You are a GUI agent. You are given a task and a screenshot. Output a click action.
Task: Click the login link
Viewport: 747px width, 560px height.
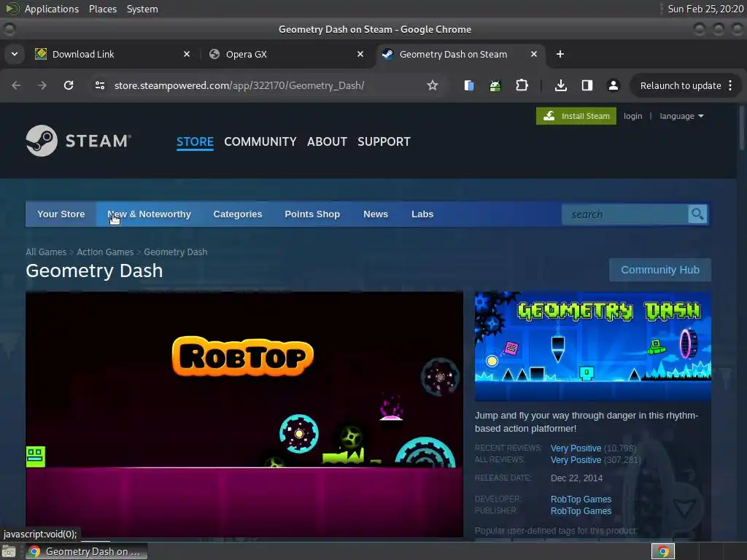coord(632,116)
